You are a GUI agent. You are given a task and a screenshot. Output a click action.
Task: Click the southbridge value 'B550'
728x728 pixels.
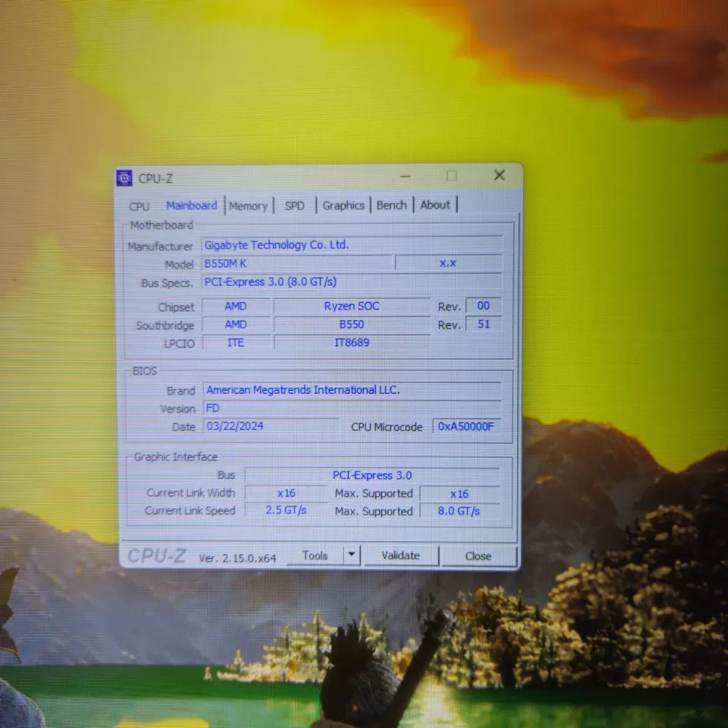pyautogui.click(x=352, y=324)
